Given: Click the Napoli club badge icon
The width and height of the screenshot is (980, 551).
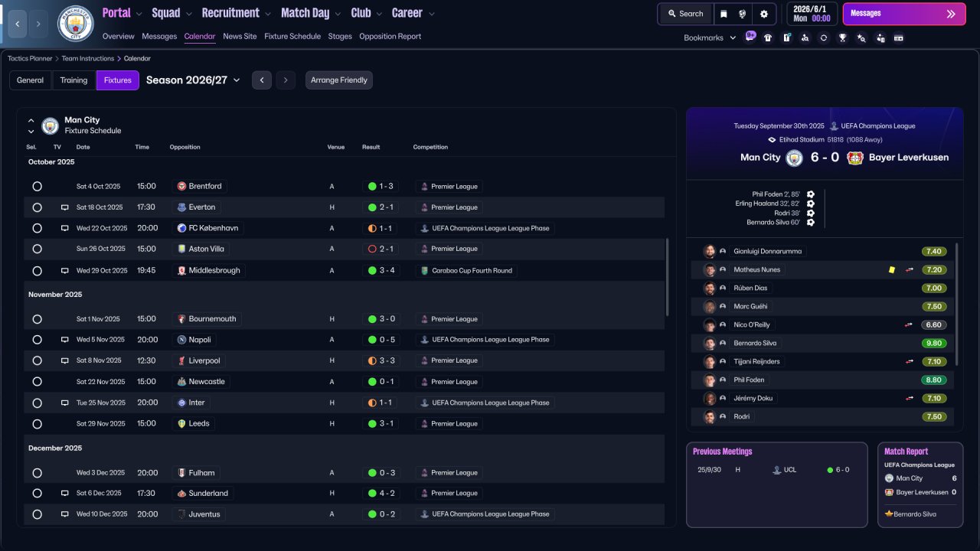Looking at the screenshot, I should [182, 340].
